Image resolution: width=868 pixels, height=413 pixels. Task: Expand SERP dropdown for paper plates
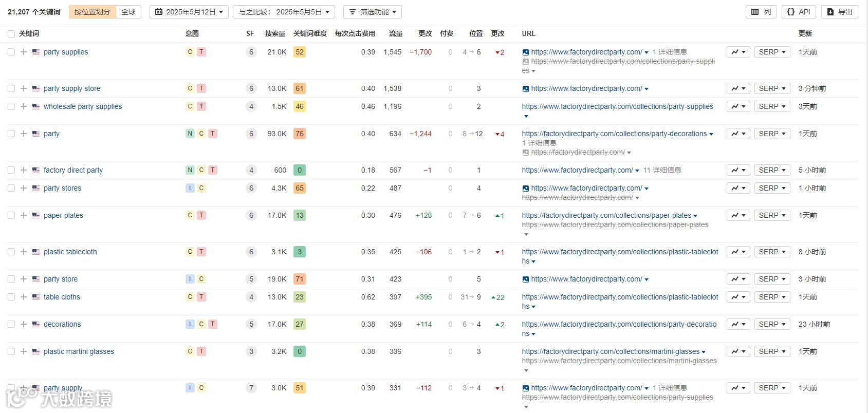(x=772, y=215)
